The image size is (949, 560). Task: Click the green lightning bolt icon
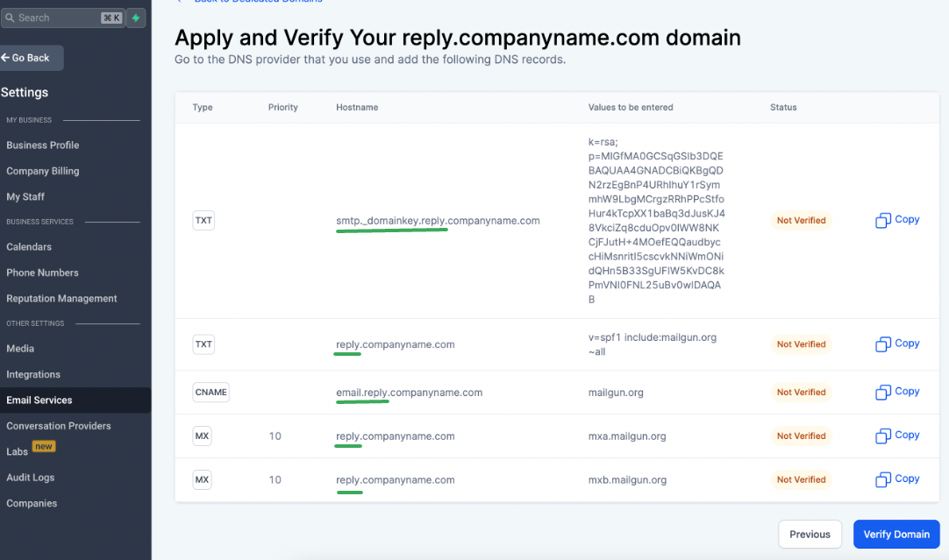136,18
